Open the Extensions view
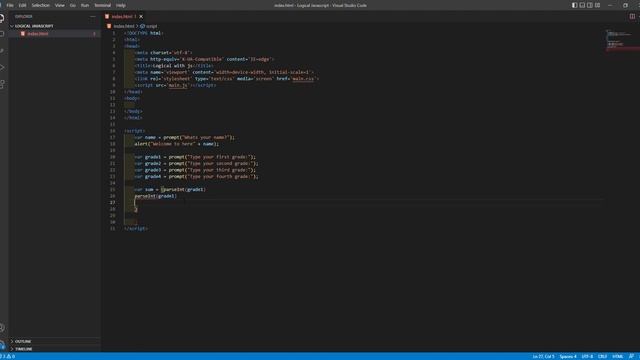This screenshot has width=640, height=360. pyautogui.click(x=2, y=84)
